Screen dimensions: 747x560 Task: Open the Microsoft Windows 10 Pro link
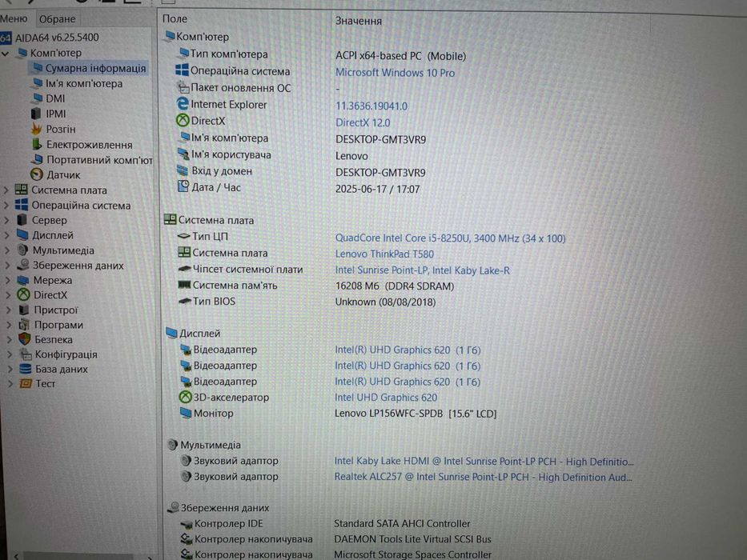[x=395, y=73]
